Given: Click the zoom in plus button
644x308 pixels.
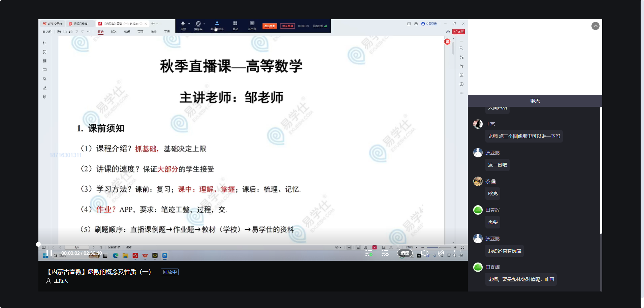Looking at the screenshot, I should (455, 247).
